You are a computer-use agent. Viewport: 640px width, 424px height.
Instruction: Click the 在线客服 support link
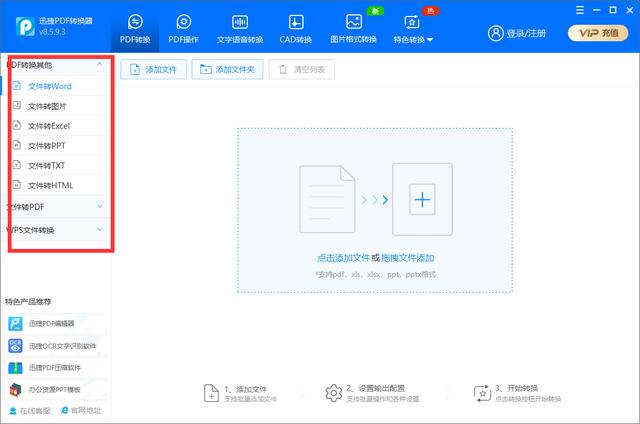point(29,411)
